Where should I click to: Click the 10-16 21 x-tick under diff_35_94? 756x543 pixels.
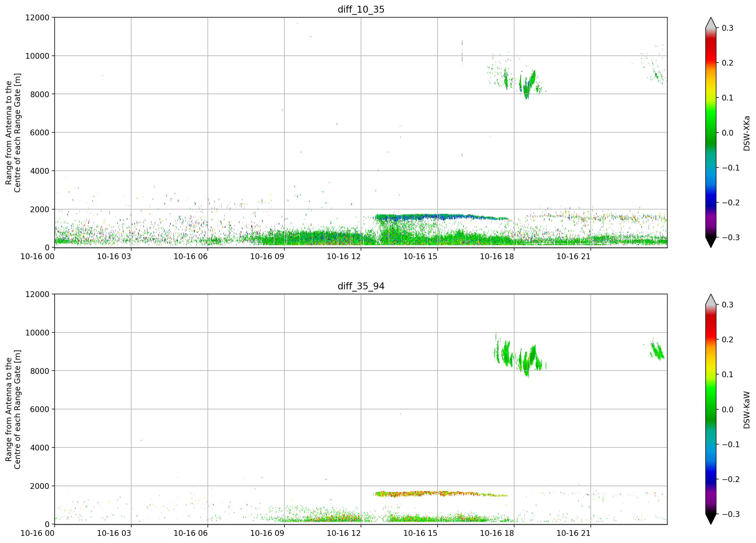(574, 533)
